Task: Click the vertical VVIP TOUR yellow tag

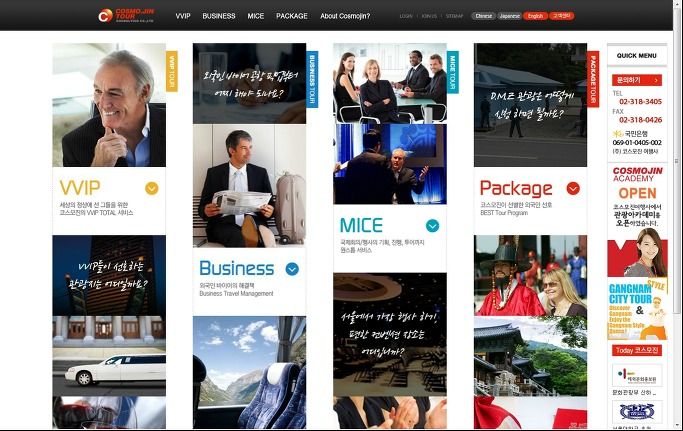Action: point(172,71)
